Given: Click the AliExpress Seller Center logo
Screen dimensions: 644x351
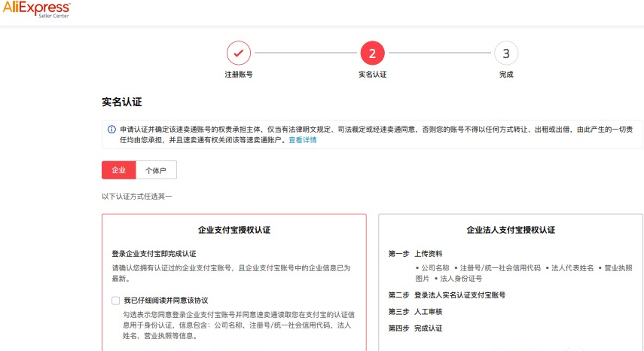Looking at the screenshot, I should click(x=37, y=10).
